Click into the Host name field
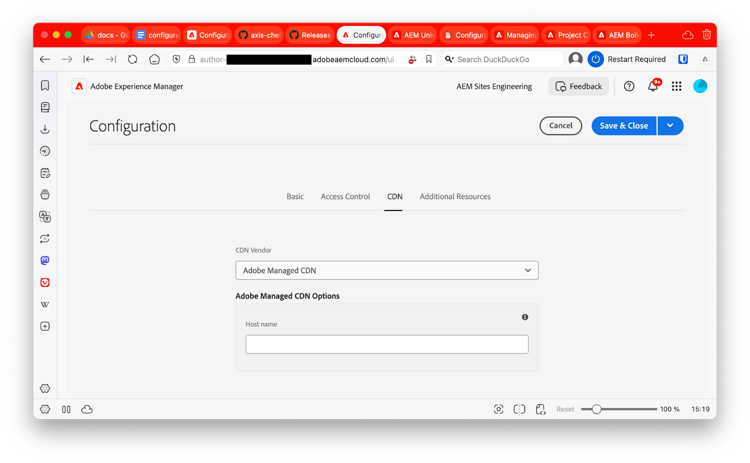The height and width of the screenshot is (463, 750). click(x=386, y=344)
